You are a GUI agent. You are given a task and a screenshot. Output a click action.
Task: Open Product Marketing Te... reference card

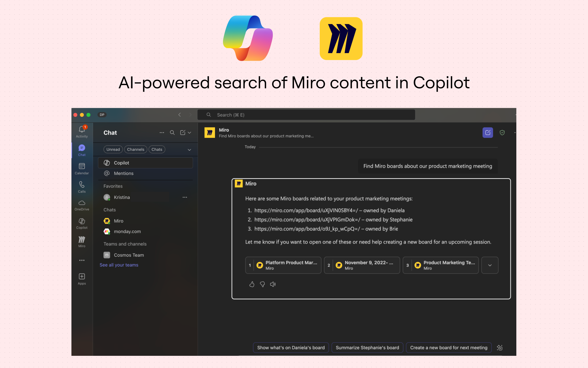click(x=441, y=265)
